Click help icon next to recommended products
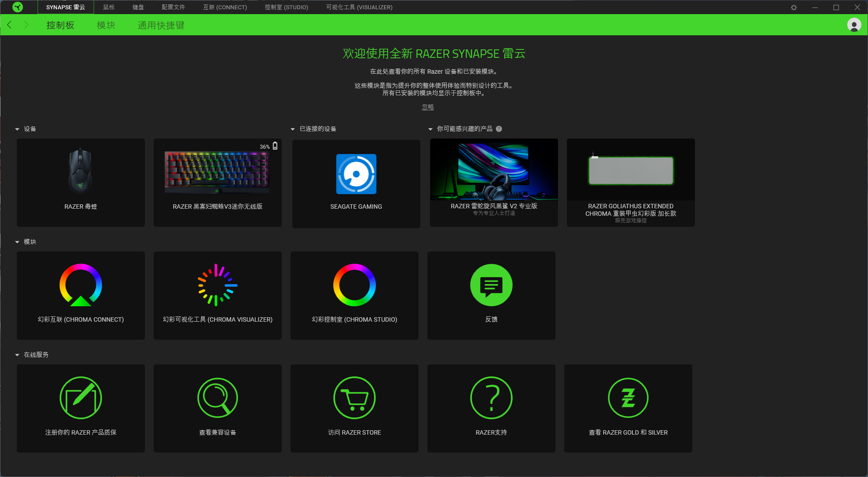This screenshot has height=477, width=868. 499,129
